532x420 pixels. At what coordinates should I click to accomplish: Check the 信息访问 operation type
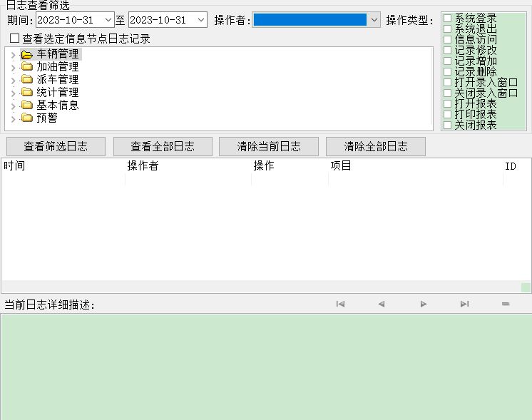[448, 40]
